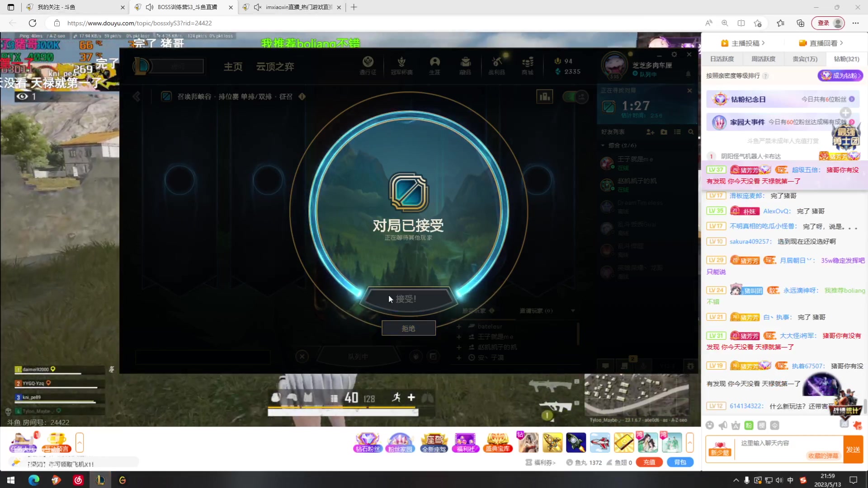Click the 充值 recharge button

point(649,462)
